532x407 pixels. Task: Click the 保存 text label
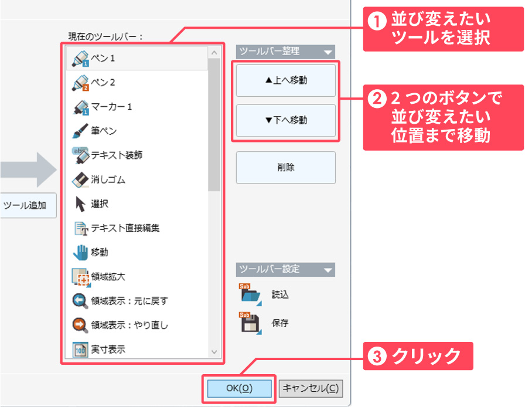[280, 323]
